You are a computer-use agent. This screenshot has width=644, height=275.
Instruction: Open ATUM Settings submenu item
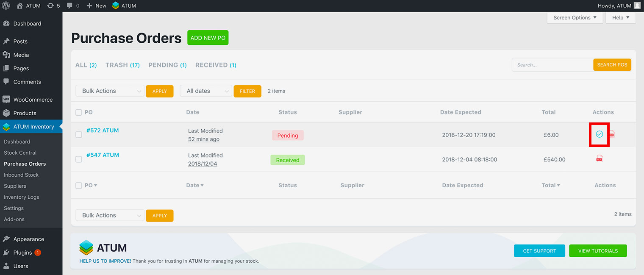point(14,208)
